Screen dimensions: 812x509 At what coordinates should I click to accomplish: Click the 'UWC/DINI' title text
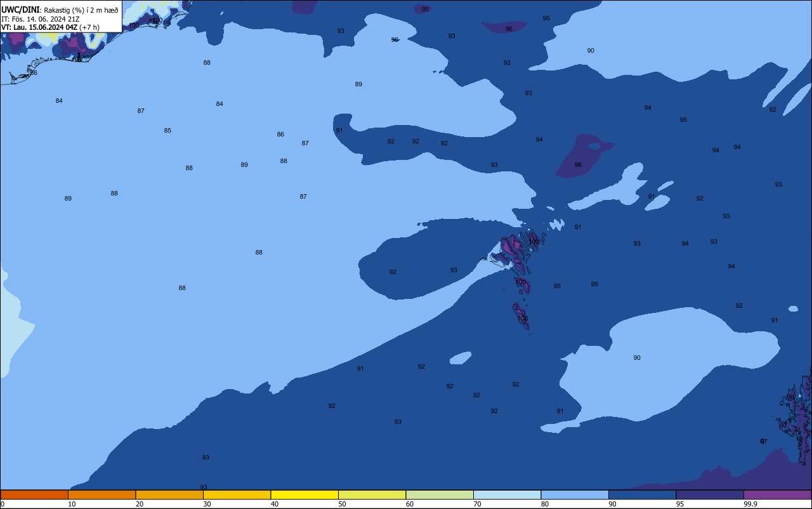point(20,10)
